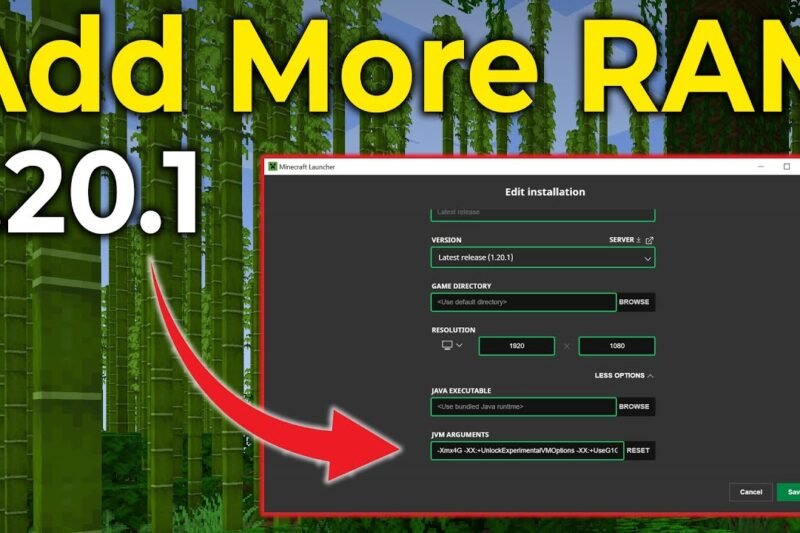Open the server download icon
The width and height of the screenshot is (800, 533).
coord(638,240)
